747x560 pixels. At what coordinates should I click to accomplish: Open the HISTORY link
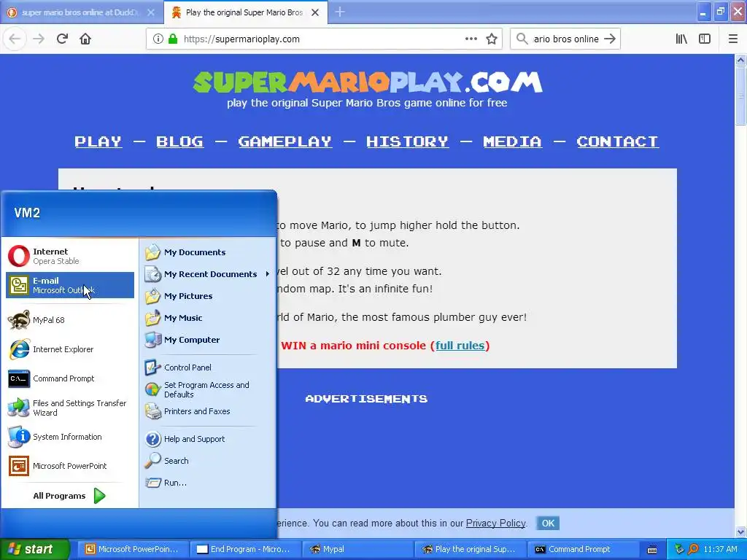pyautogui.click(x=407, y=141)
